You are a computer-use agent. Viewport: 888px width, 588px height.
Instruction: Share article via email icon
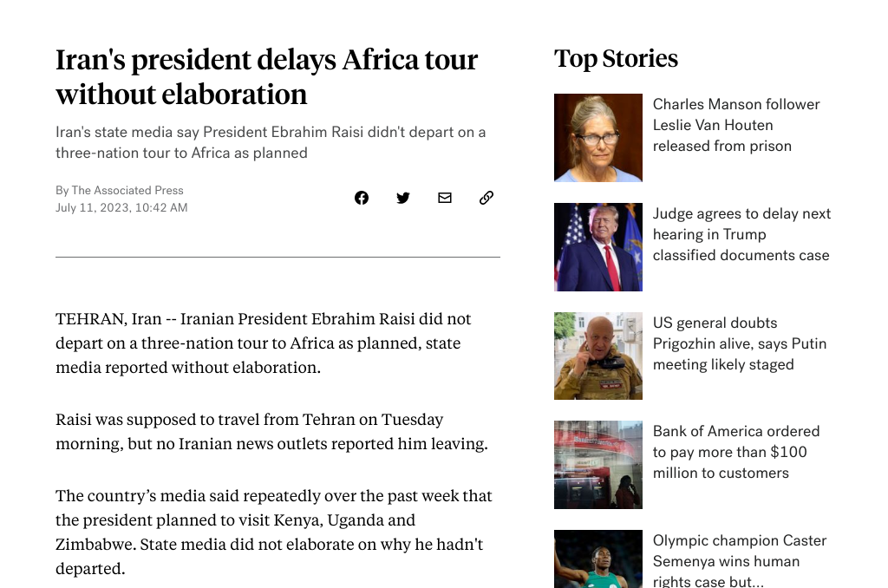(445, 198)
